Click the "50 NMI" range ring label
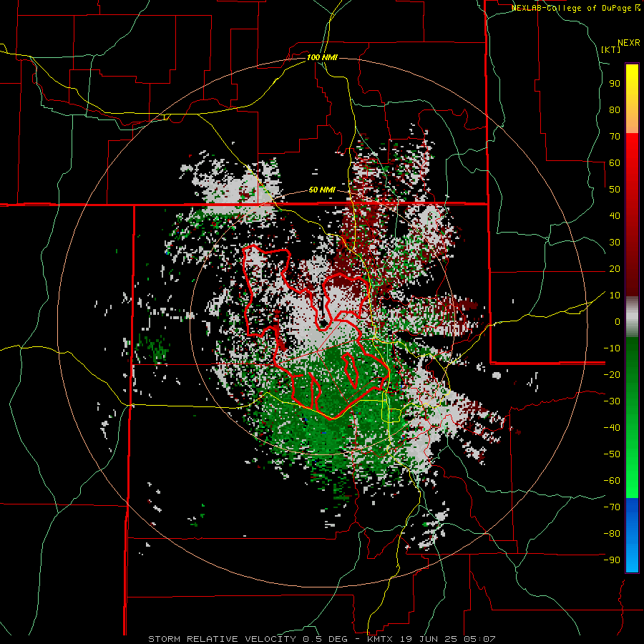This screenshot has height=644, width=644. click(x=322, y=190)
